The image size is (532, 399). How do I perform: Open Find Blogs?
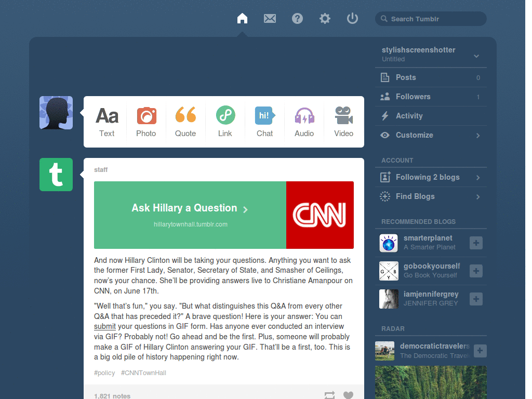[x=431, y=196]
